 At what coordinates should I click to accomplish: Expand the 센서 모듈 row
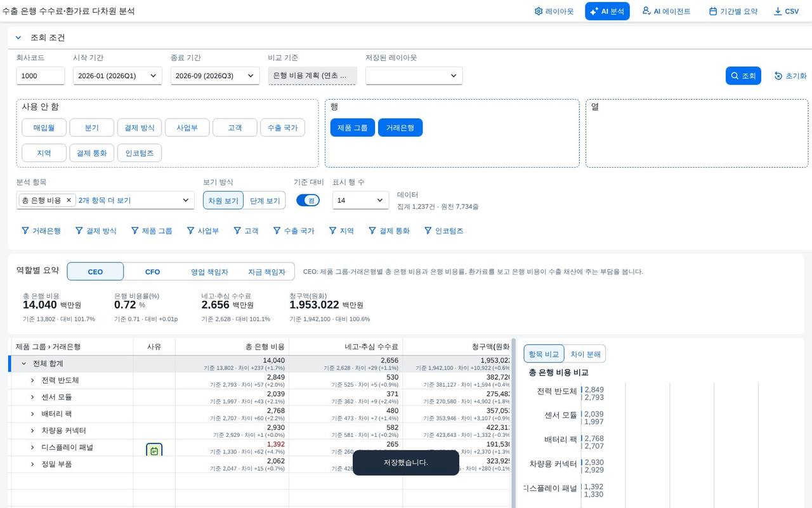click(x=32, y=397)
